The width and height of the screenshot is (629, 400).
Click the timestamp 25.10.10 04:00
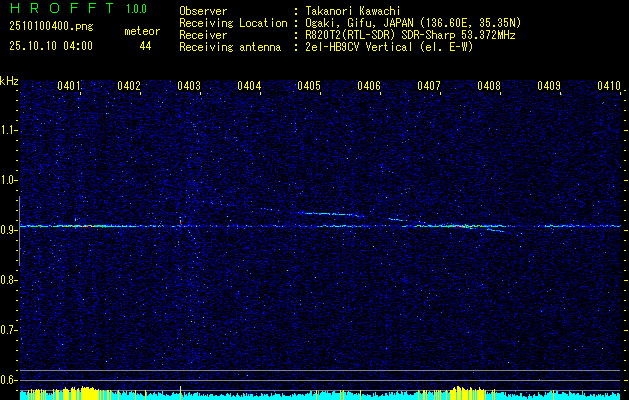tap(51, 46)
